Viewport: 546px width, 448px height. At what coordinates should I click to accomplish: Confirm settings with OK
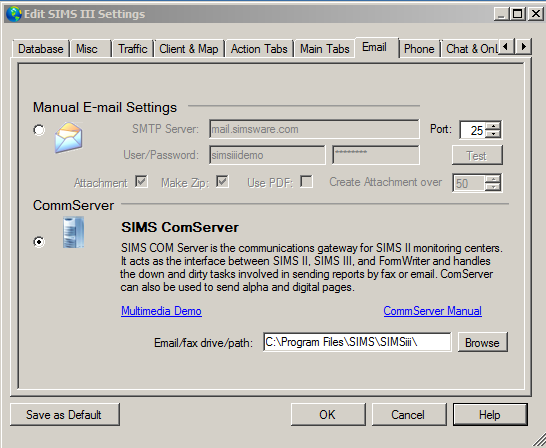[328, 415]
